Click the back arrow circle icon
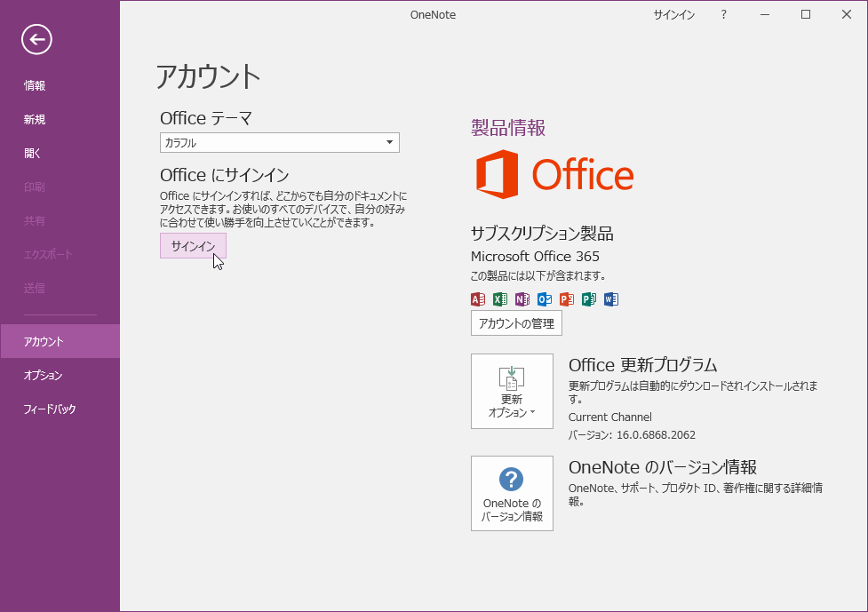The width and height of the screenshot is (868, 612). click(x=36, y=39)
